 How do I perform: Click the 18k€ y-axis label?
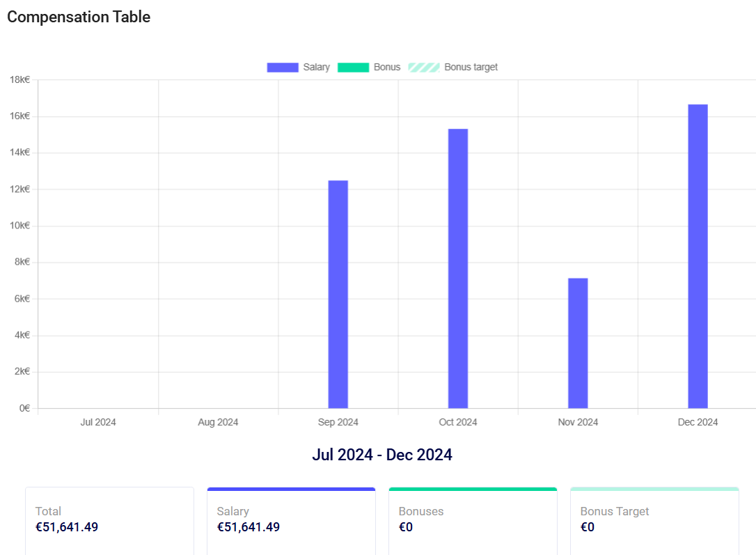(19, 79)
